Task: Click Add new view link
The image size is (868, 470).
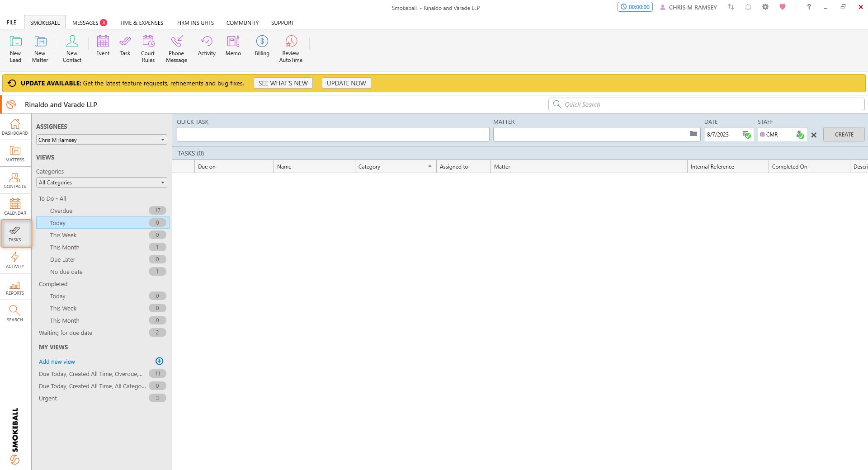Action: tap(57, 362)
